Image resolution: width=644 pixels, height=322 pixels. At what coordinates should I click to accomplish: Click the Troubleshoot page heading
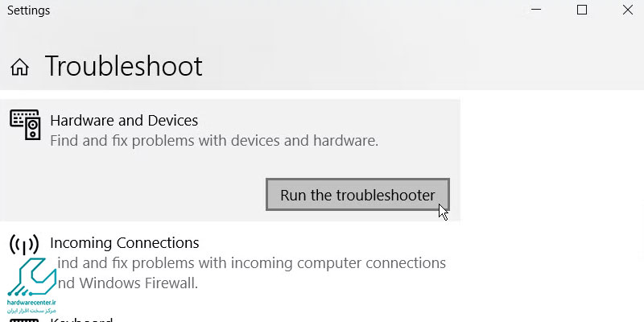tap(123, 66)
